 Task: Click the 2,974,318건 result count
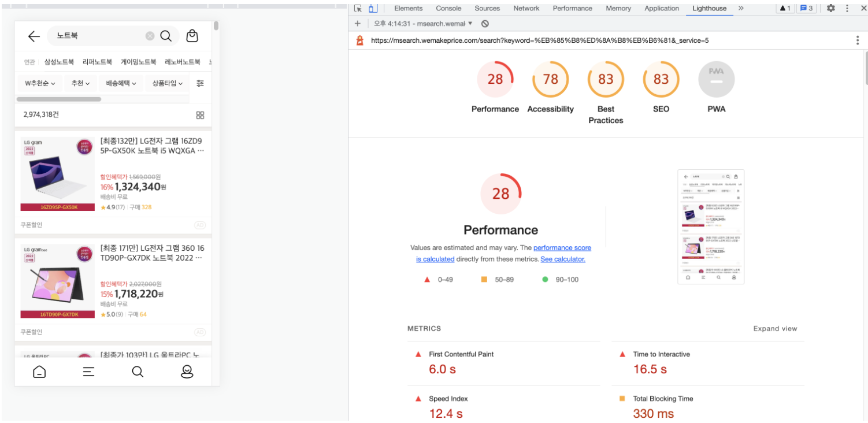41,115
